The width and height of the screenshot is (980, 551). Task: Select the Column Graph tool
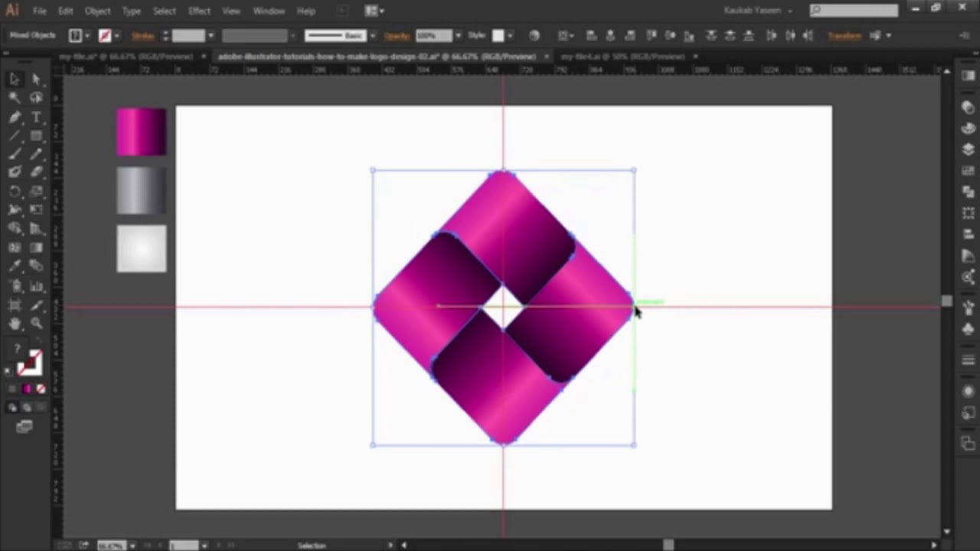(36, 286)
